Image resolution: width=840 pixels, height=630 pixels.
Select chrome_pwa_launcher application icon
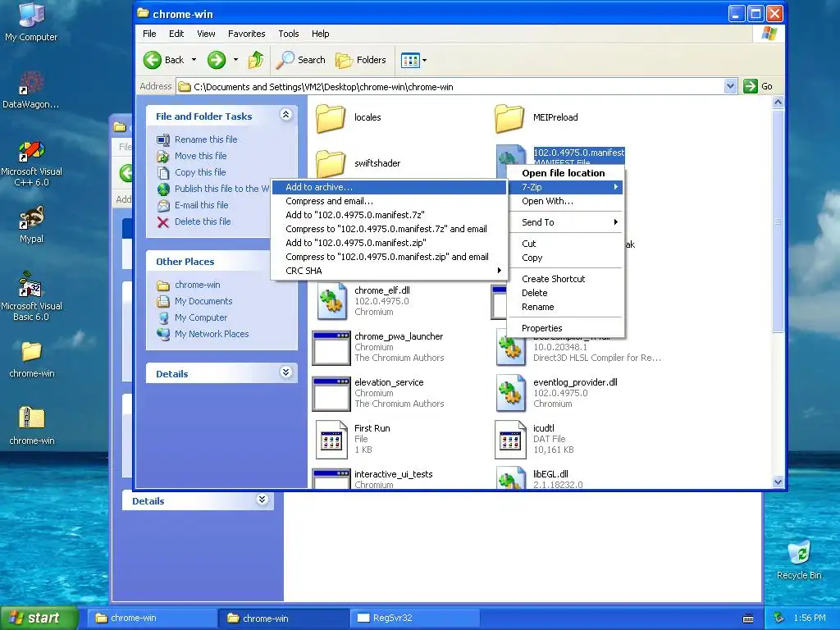pos(331,347)
